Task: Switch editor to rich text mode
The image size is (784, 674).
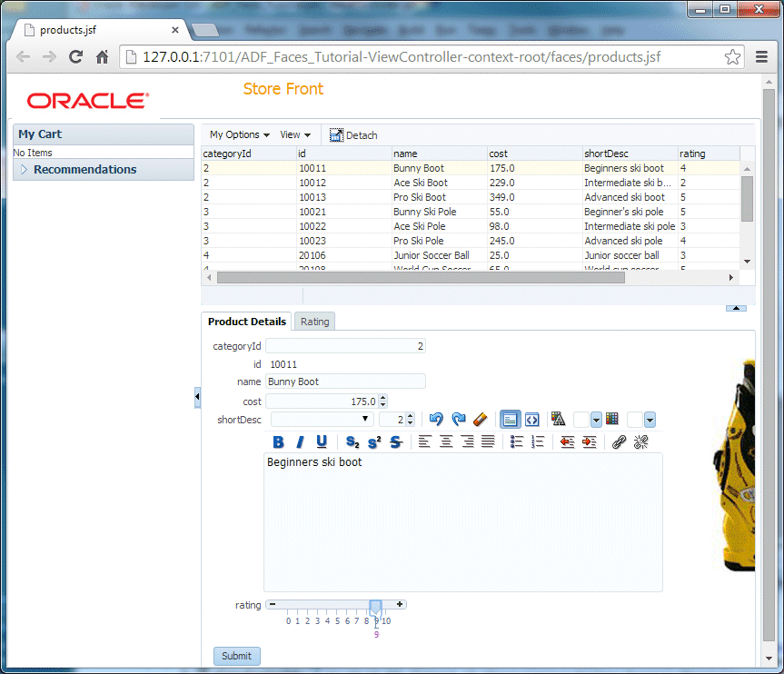Action: (510, 419)
